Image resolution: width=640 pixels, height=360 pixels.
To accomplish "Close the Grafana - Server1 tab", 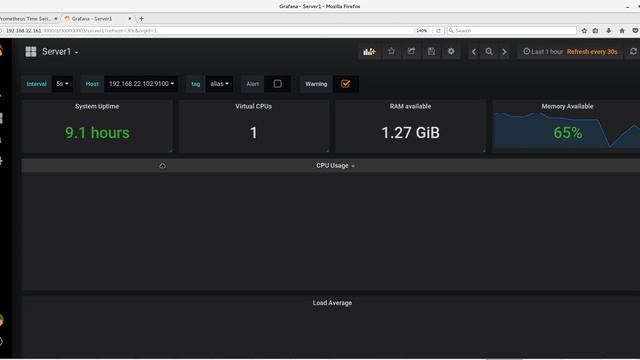I will 130,18.
